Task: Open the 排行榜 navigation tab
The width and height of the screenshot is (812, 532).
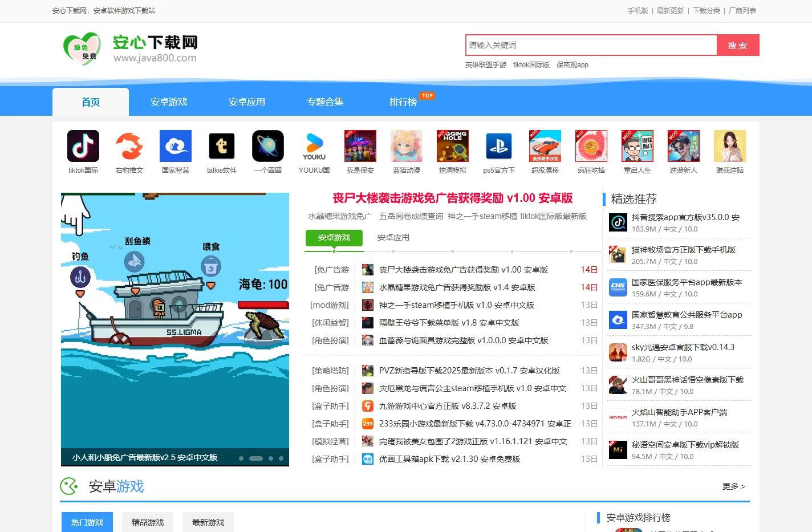Action: [x=403, y=102]
